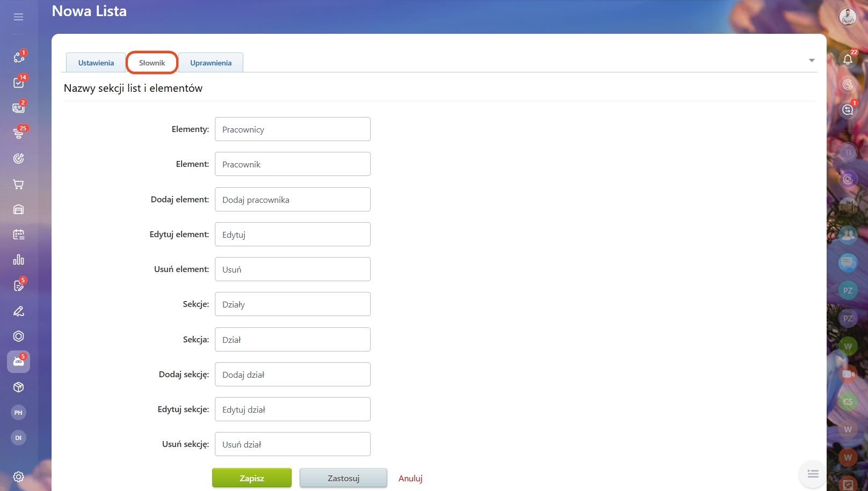Open the settings gear in left sidebar
Image resolution: width=868 pixels, height=491 pixels.
(18, 477)
